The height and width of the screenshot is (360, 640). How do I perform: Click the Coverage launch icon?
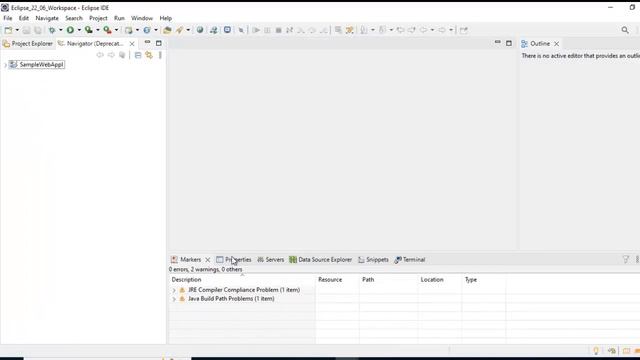[89, 30]
